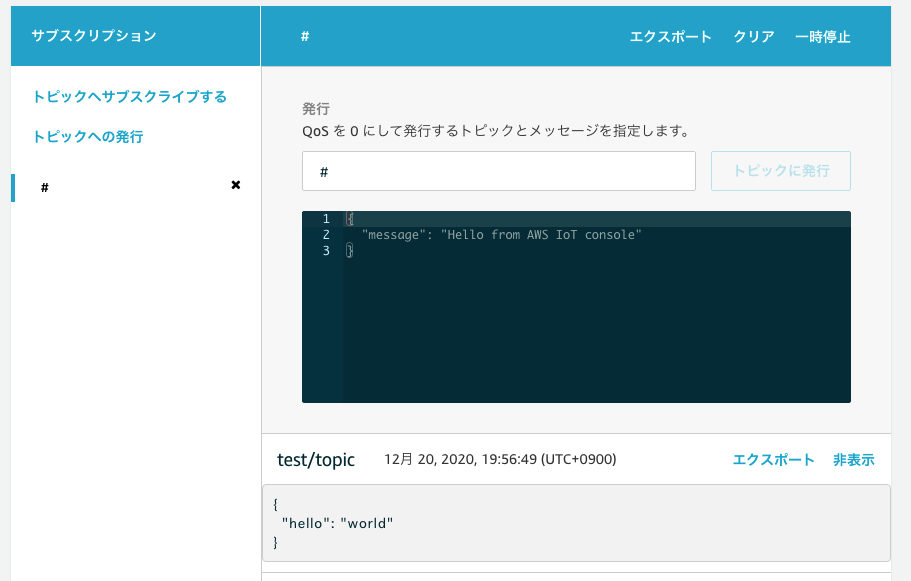Click the "message" text on editor line 2
Viewport: 911px width, 581px height.
coord(394,234)
